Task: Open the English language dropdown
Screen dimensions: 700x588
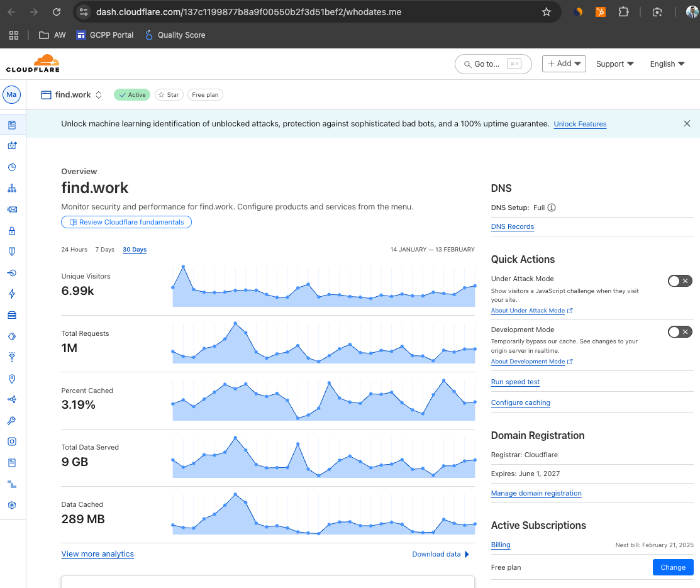Action: [667, 64]
